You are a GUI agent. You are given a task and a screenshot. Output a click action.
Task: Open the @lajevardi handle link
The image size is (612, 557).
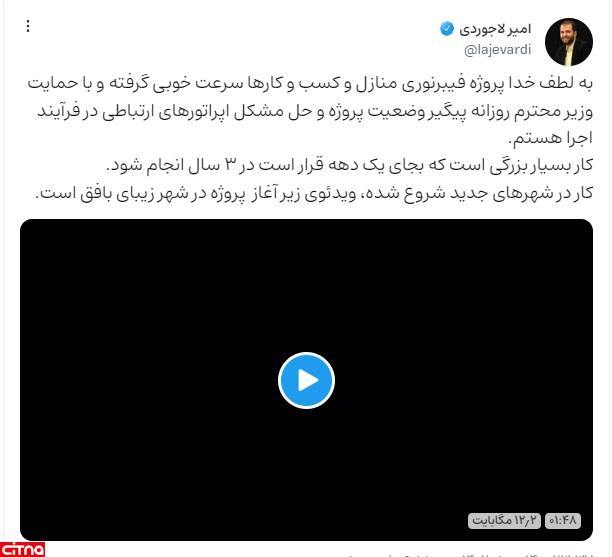click(x=498, y=50)
